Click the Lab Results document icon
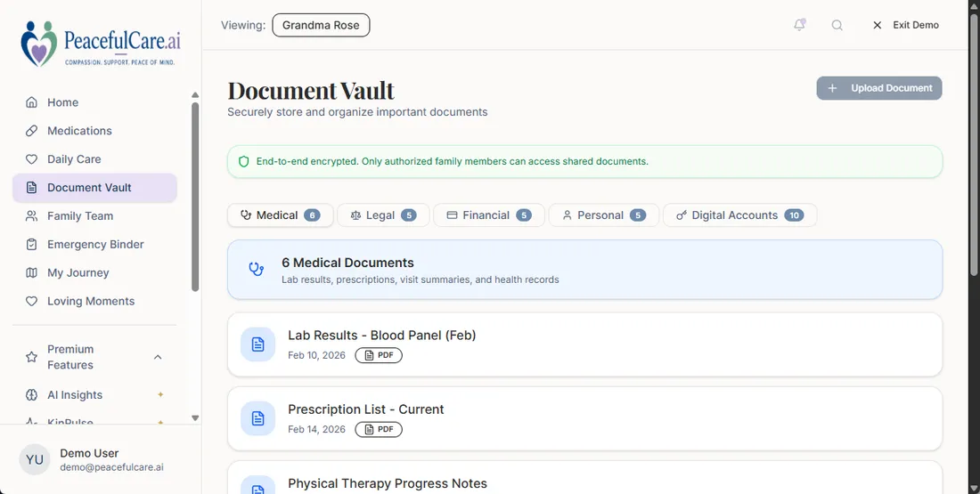 pyautogui.click(x=257, y=344)
